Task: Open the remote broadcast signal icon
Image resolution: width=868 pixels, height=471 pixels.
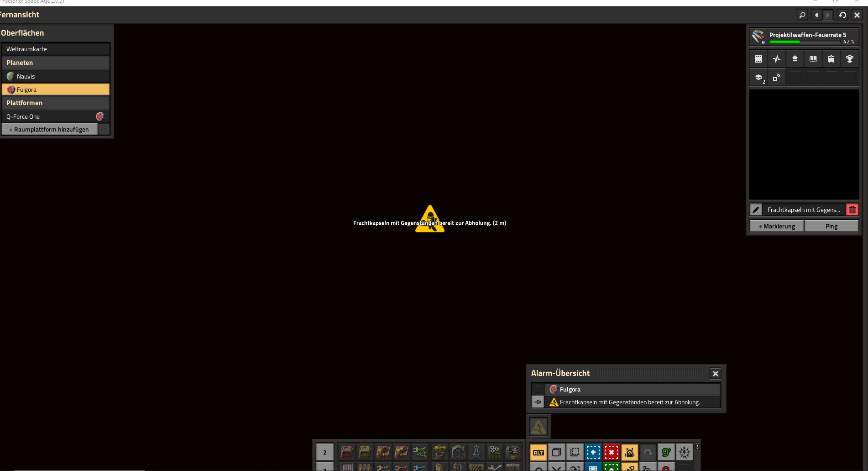Action: [777, 78]
